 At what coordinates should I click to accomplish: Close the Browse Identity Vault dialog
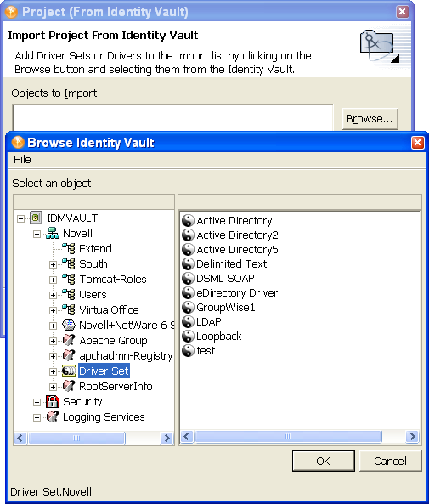coord(417,143)
